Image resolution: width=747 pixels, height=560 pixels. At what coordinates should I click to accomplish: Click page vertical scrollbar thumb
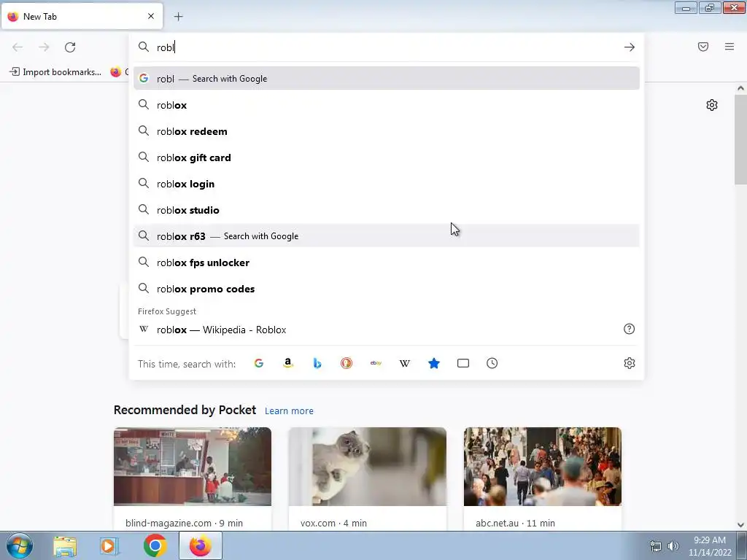[x=740, y=139]
